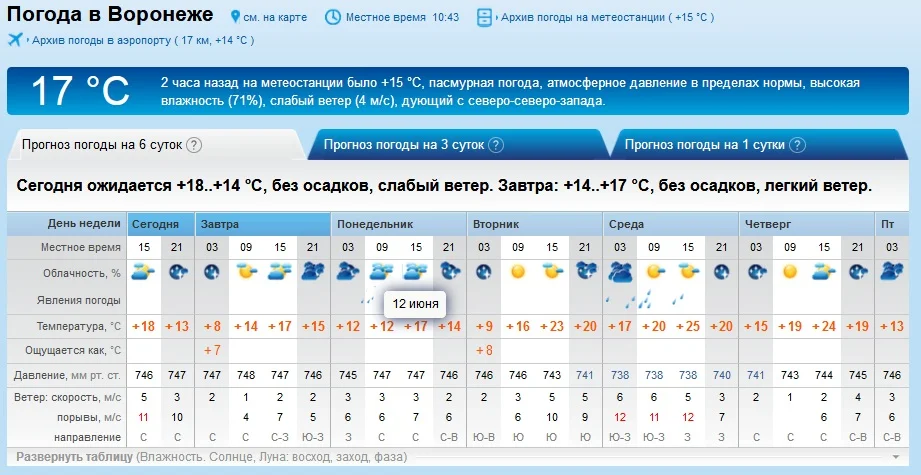
Task: Click the 'Явления погоды' row label
Action: click(79, 301)
